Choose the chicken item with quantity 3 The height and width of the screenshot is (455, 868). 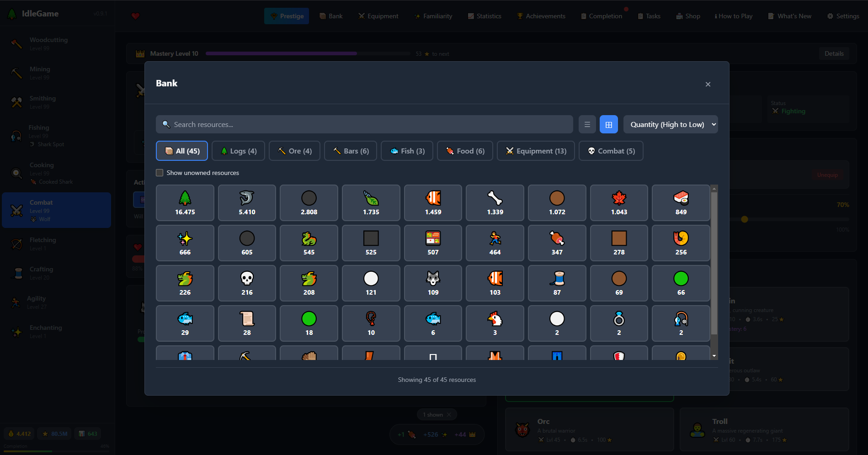495,323
